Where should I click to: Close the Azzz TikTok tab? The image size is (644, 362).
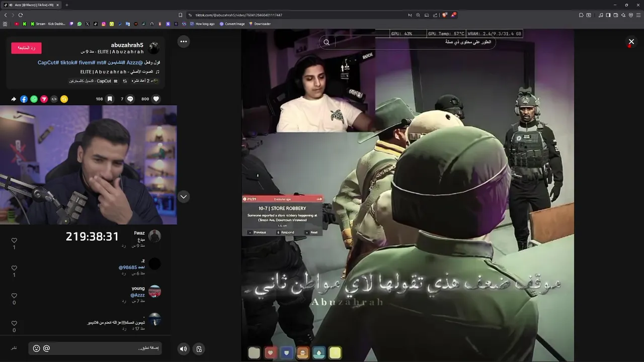tap(57, 5)
